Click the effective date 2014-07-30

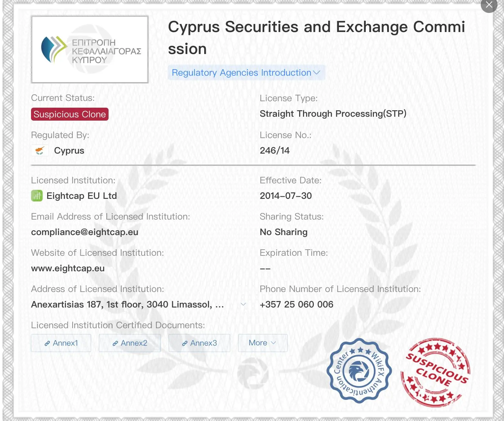coord(286,196)
